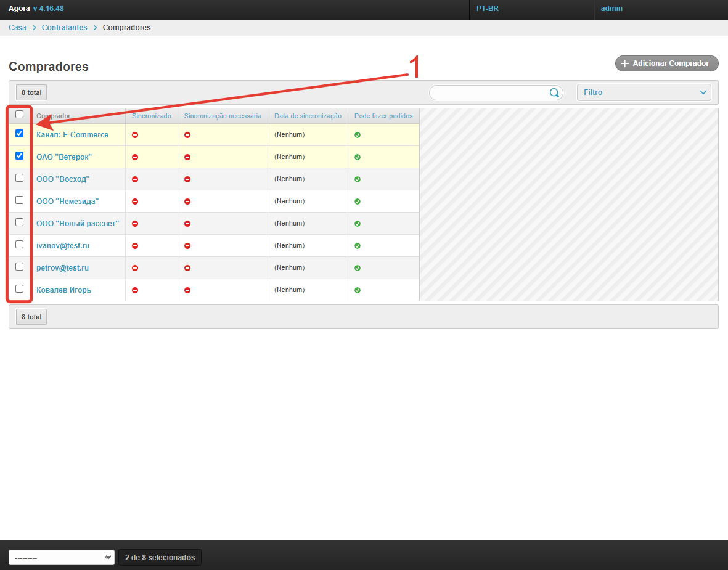
Task: Click green order-status icon for ОАО "Ветерок"
Action: [x=358, y=157]
